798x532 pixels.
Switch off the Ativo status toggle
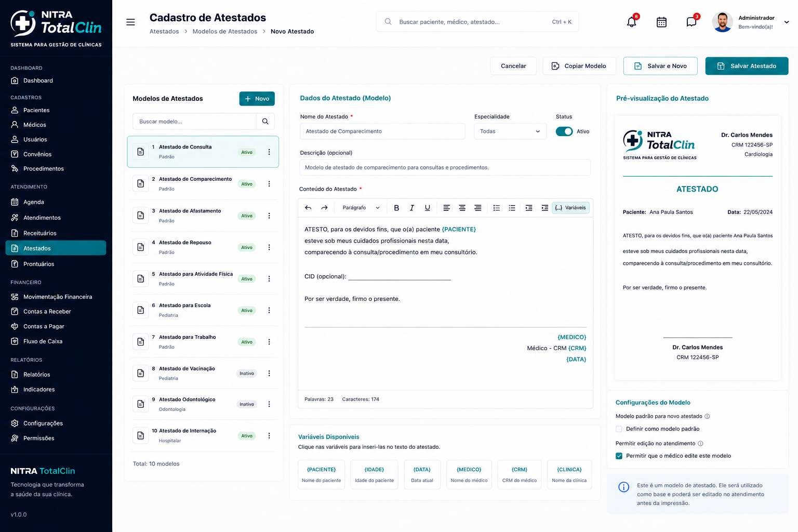click(x=564, y=131)
